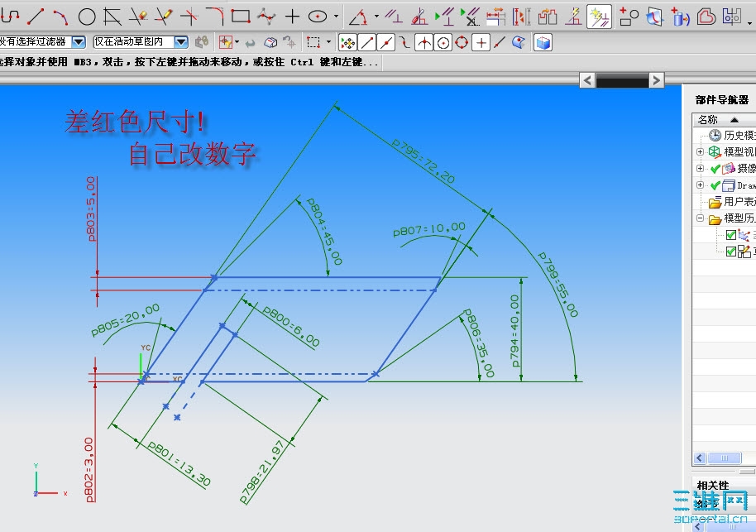The width and height of the screenshot is (756, 532).
Task: Click Convert To/From Reference icon
Action: click(x=521, y=17)
